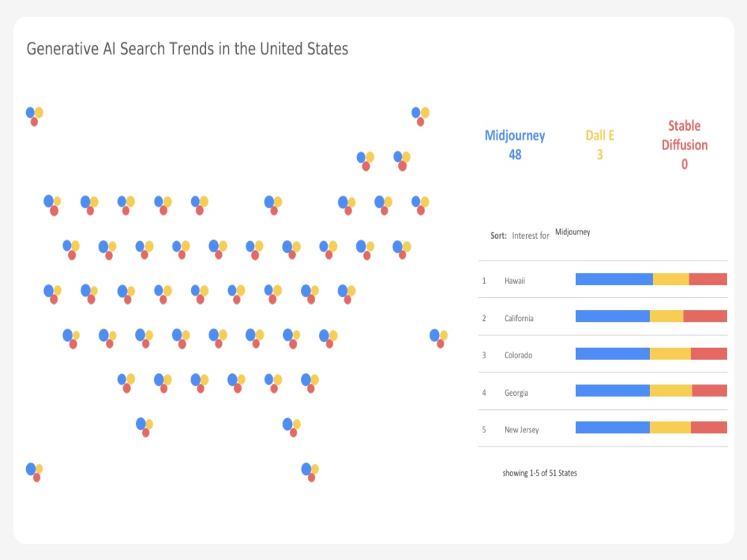The width and height of the screenshot is (747, 560).
Task: Click the bottom-left Hawaii bubble cluster
Action: 34,472
